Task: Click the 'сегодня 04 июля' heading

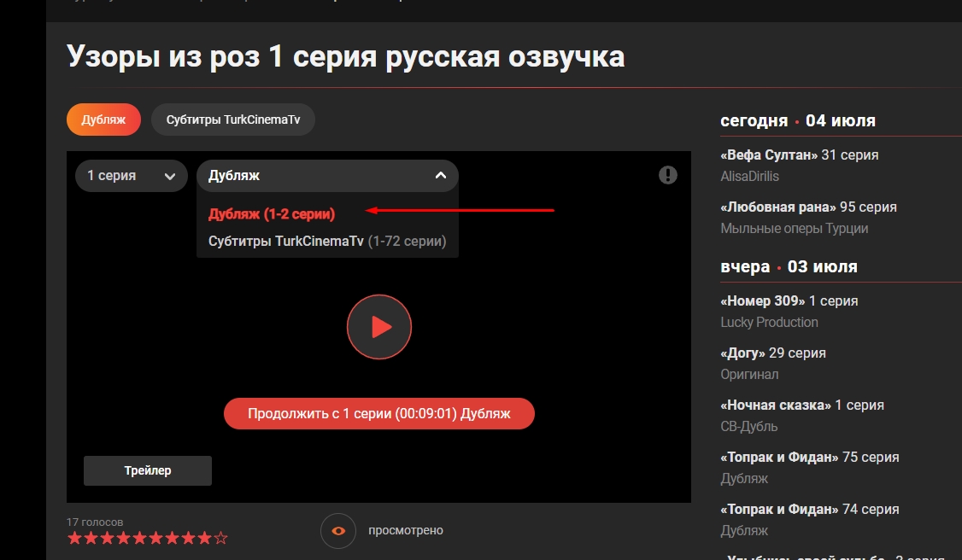Action: coord(798,120)
